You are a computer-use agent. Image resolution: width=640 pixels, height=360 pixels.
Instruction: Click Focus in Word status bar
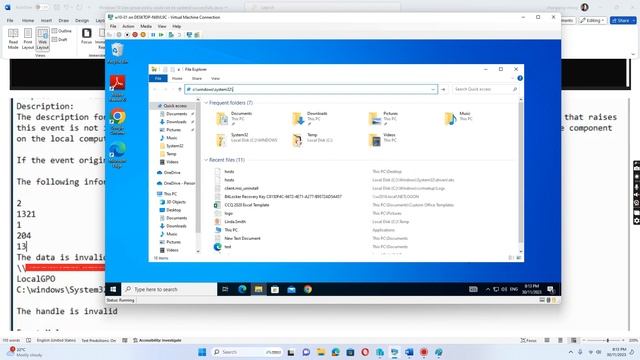[528, 340]
